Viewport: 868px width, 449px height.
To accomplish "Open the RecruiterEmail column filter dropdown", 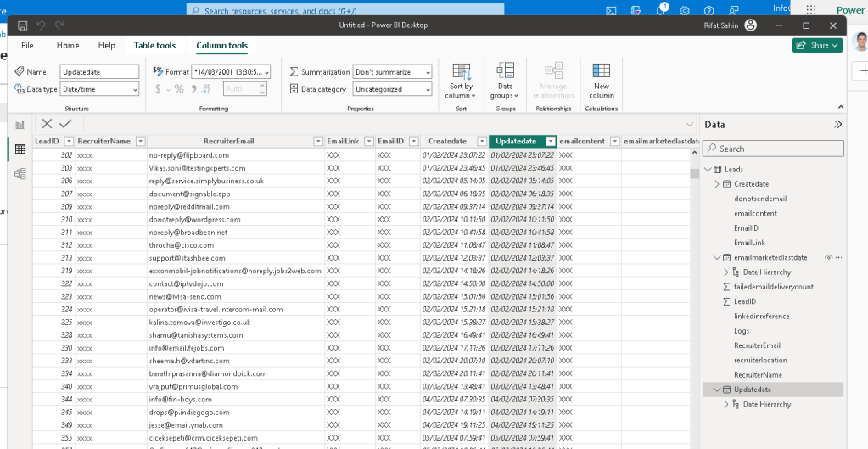I will tap(318, 141).
